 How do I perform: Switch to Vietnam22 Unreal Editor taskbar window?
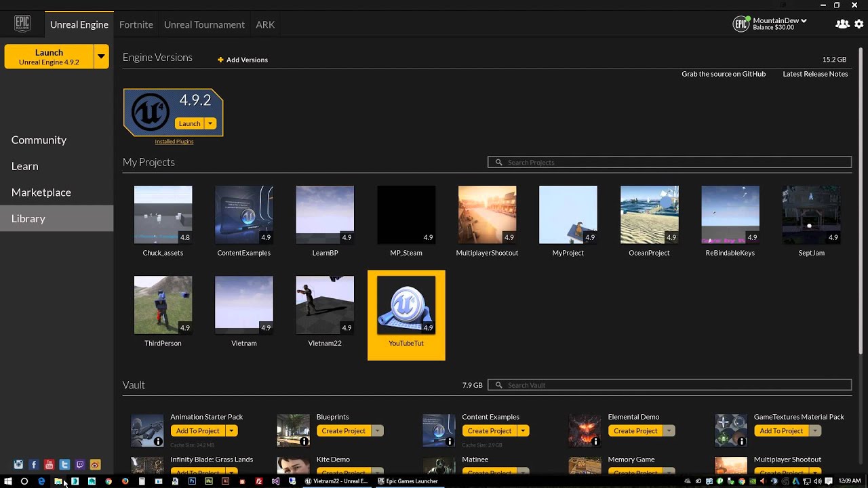[337, 481]
